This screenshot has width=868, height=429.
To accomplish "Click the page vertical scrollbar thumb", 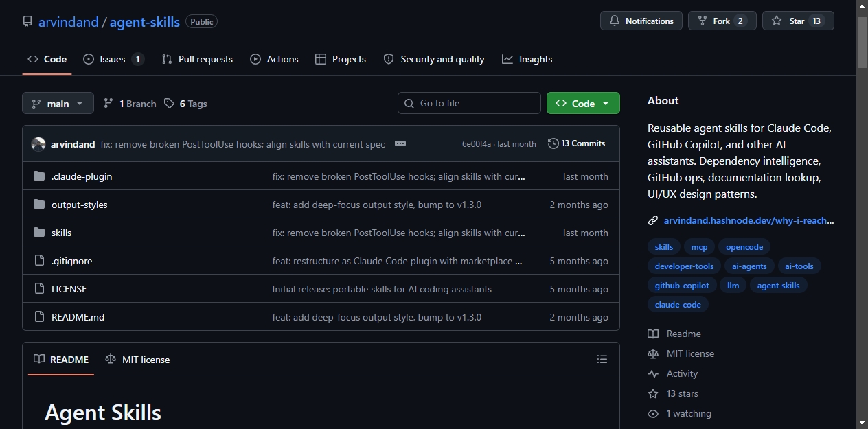I will (x=862, y=41).
